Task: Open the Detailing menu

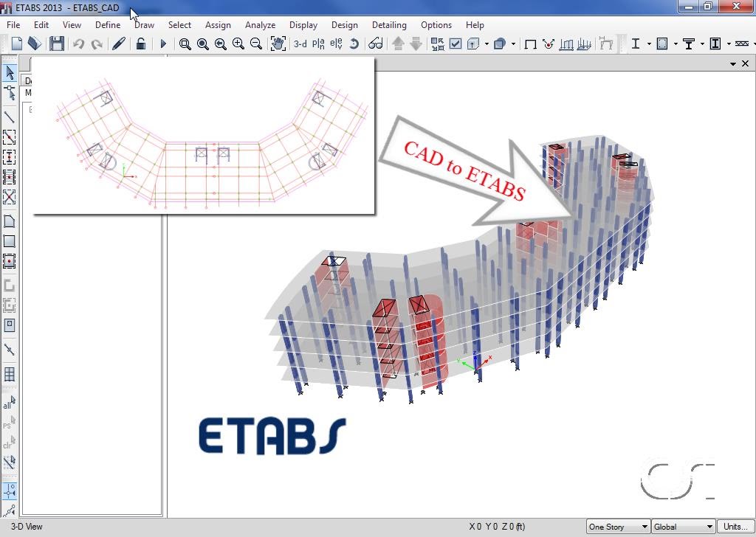Action: [x=389, y=25]
